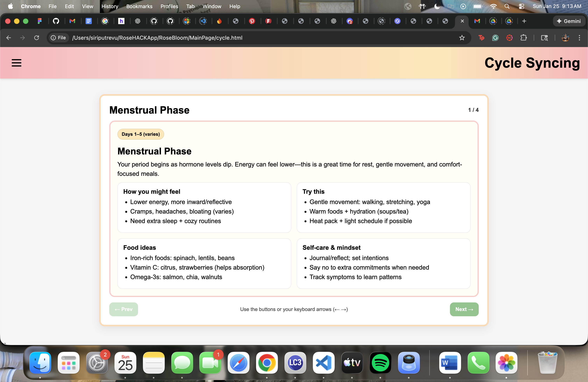588x382 pixels.
Task: Click the Wi-Fi status icon
Action: pyautogui.click(x=493, y=6)
